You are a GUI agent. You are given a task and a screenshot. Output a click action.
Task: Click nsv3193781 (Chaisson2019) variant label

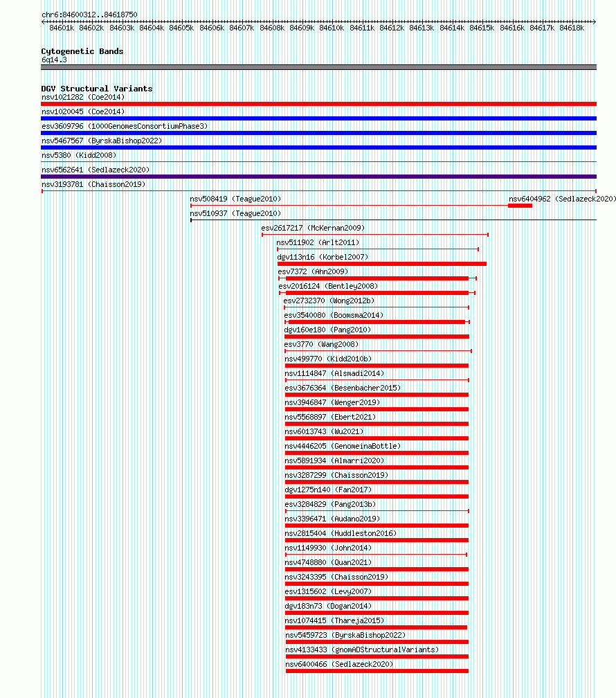click(93, 184)
